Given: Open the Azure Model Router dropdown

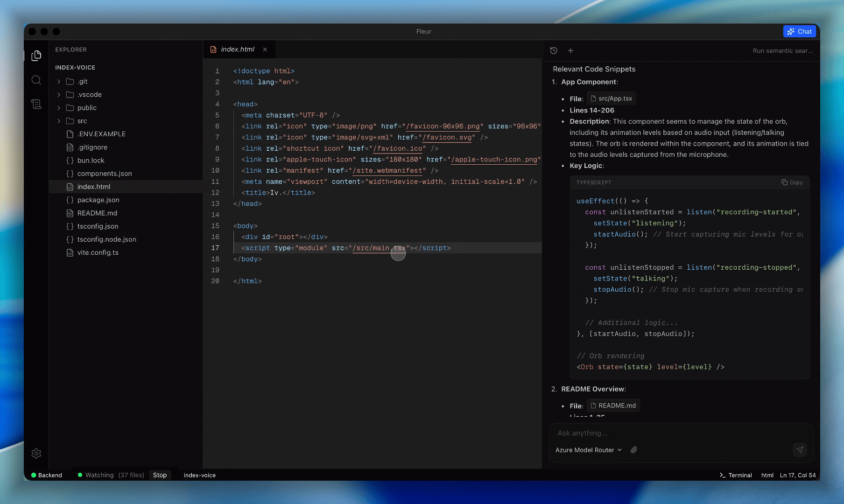Looking at the screenshot, I should 588,450.
